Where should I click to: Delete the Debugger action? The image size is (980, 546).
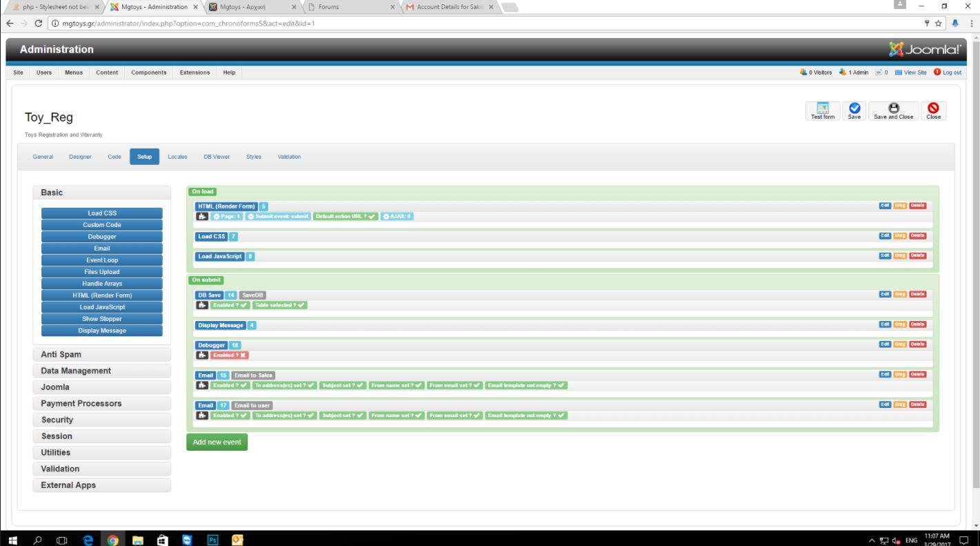[917, 344]
